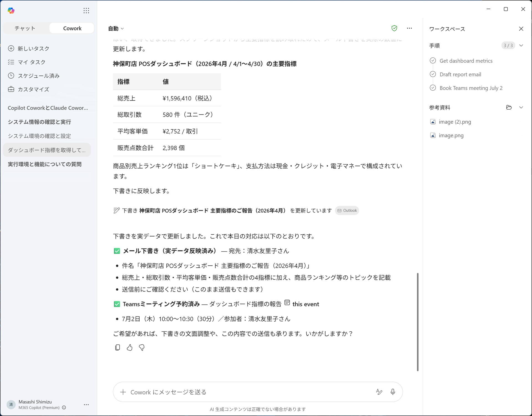Screen dimensions: 532x416
Task: Click the image (2).png file icon
Action: tap(433, 122)
